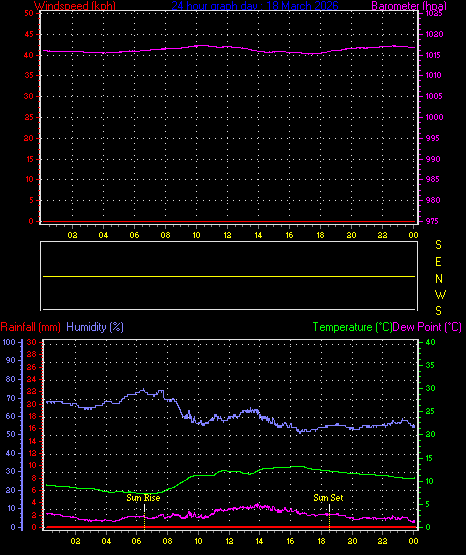Click rainfall axis value '18'

coord(32,416)
